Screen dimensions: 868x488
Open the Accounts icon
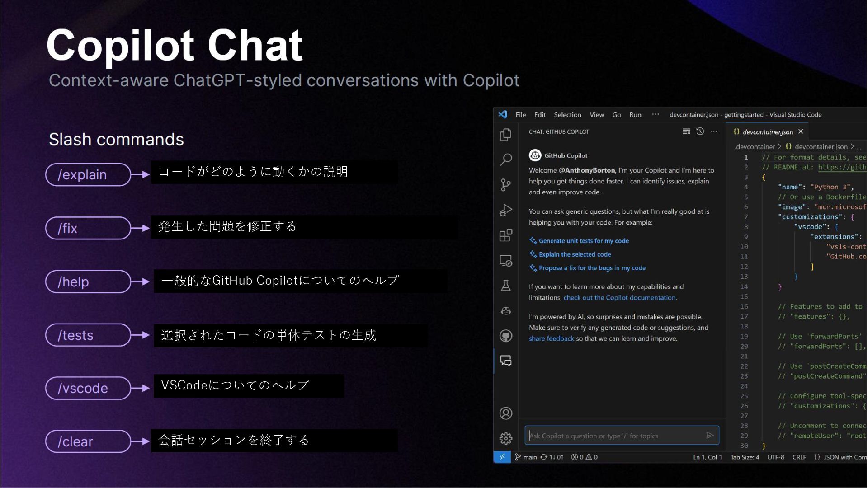506,413
